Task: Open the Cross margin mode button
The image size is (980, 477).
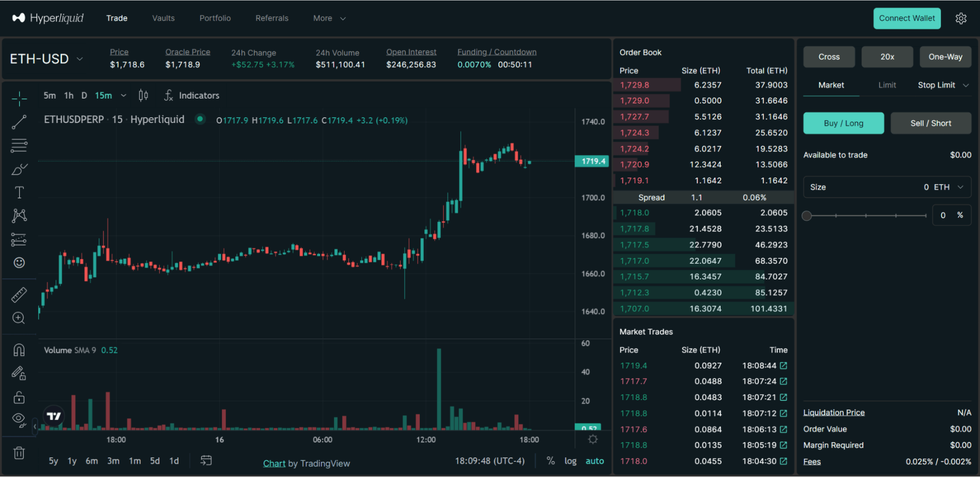Action: click(829, 57)
